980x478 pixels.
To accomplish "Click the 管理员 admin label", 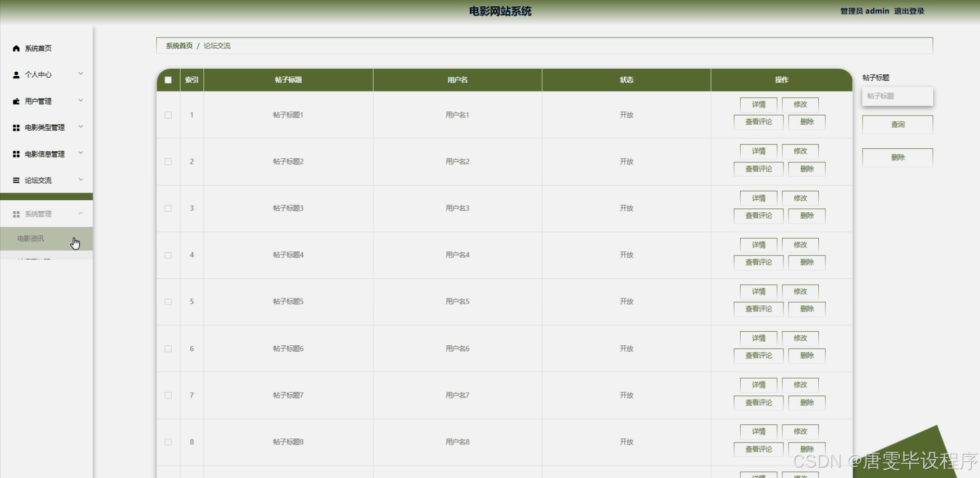I will point(865,11).
